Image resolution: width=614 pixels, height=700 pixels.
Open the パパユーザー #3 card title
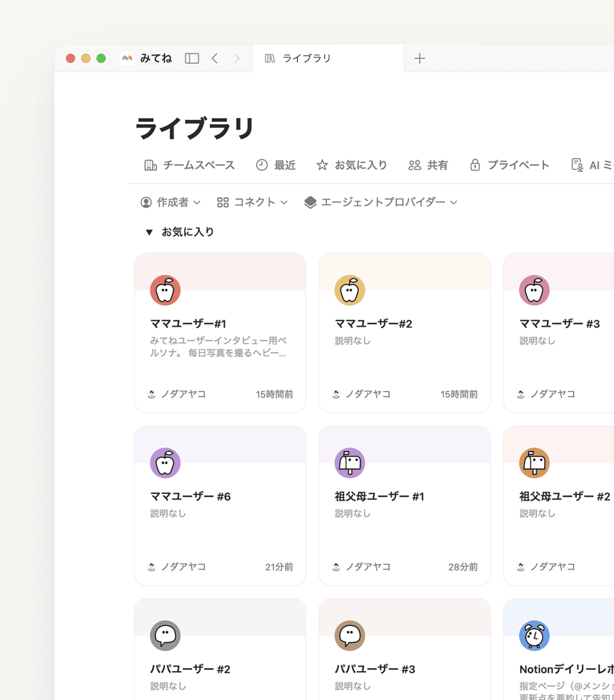point(375,669)
